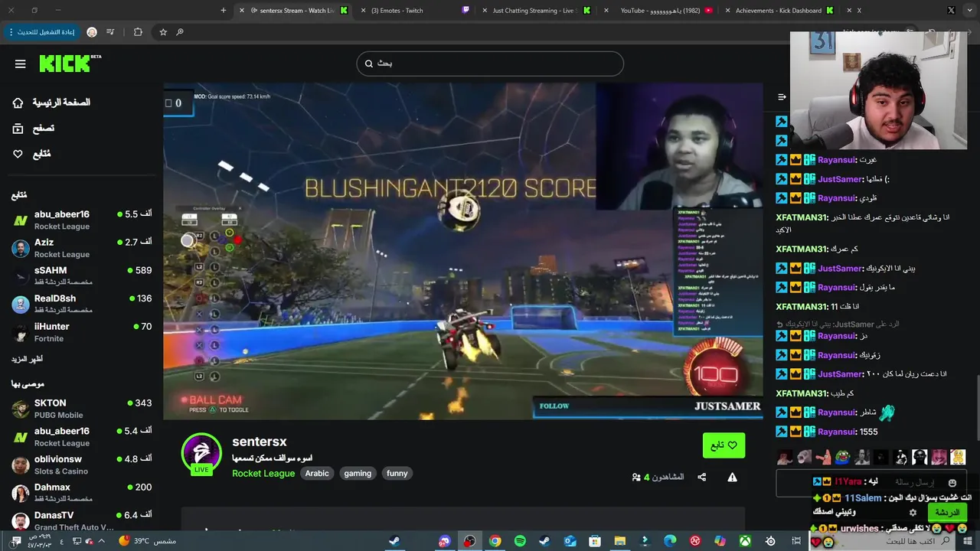Follow sentersx with the green تابع button
The width and height of the screenshot is (980, 551).
coord(724,445)
